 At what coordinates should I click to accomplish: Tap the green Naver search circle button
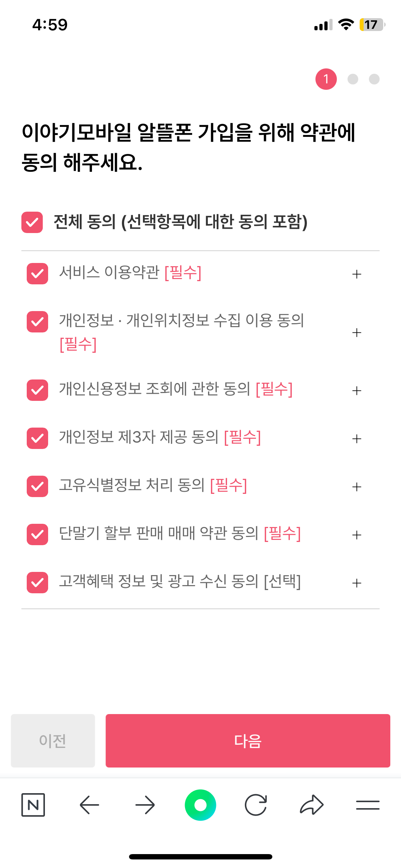[x=200, y=805]
